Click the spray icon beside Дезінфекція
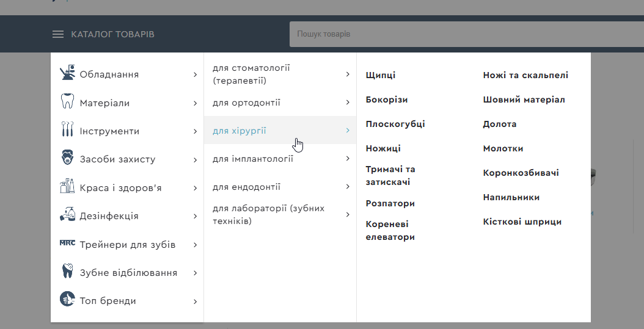Screen dimensions: 644x329 pyautogui.click(x=67, y=215)
